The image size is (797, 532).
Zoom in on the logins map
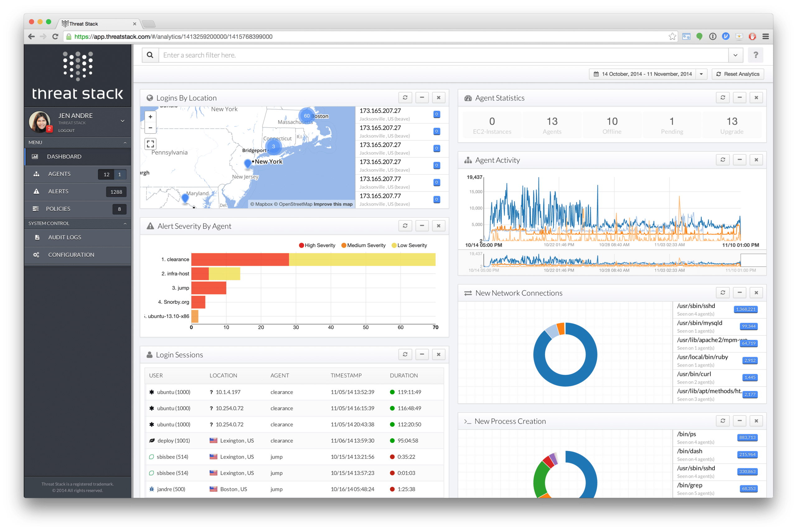pyautogui.click(x=150, y=117)
